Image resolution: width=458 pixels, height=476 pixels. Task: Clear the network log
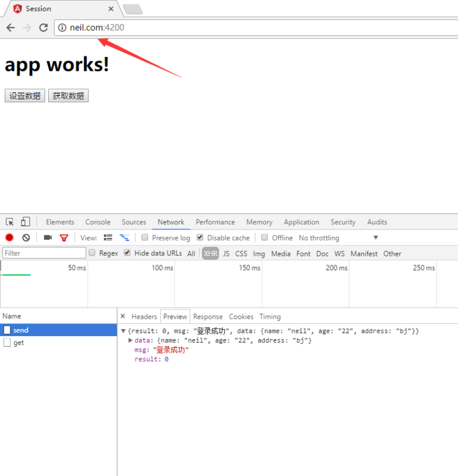[x=26, y=237]
